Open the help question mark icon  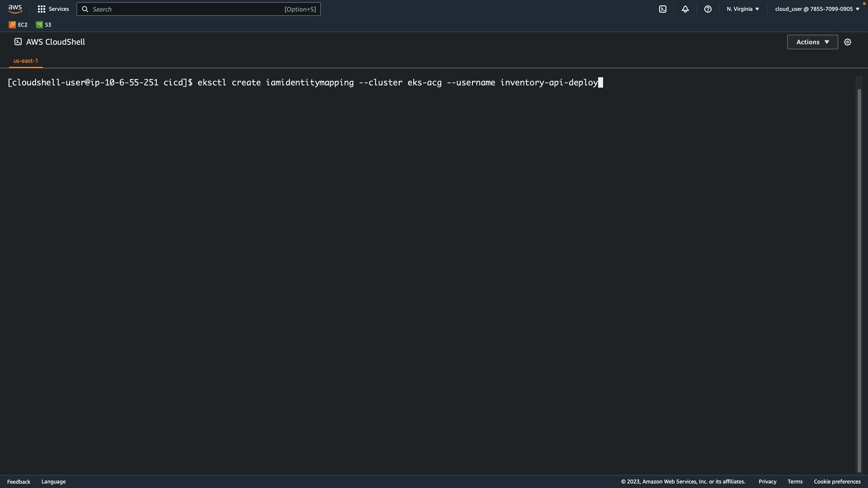tap(708, 9)
